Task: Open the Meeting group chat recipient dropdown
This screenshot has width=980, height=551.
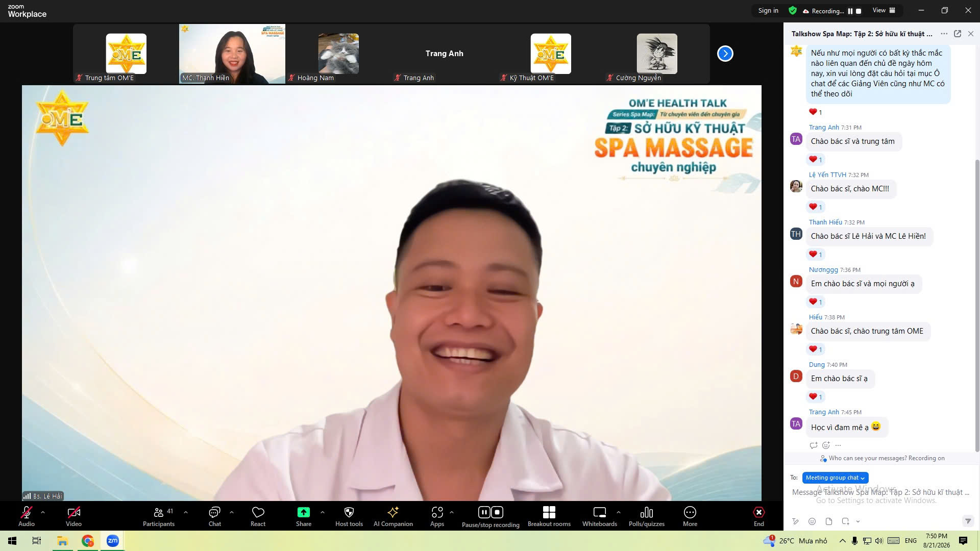Action: click(836, 478)
